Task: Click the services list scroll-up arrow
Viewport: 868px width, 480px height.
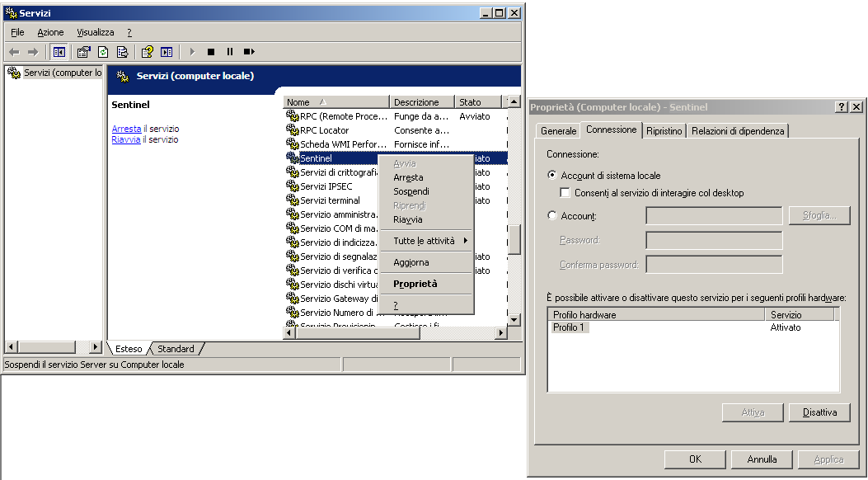Action: [514, 102]
